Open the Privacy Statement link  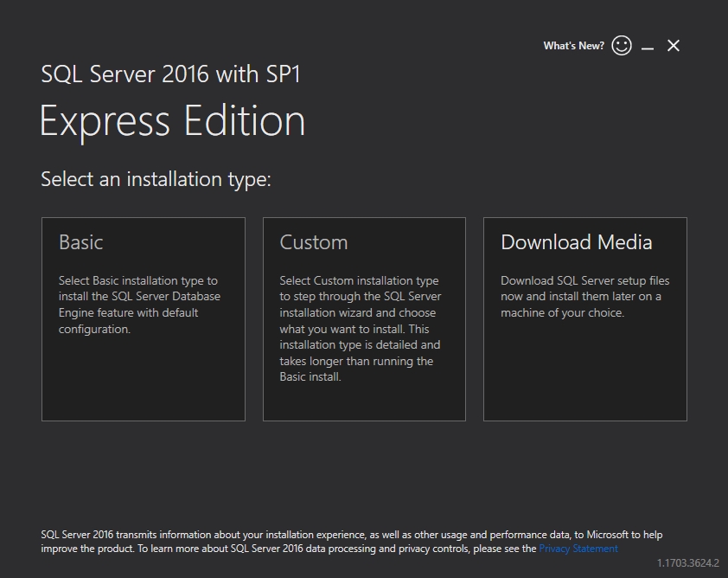click(x=578, y=549)
